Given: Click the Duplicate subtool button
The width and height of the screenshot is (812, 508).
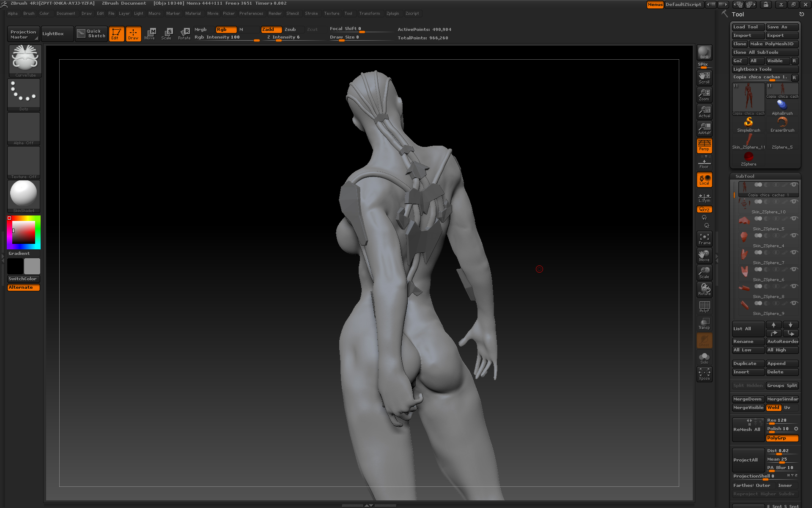Looking at the screenshot, I should [x=747, y=364].
